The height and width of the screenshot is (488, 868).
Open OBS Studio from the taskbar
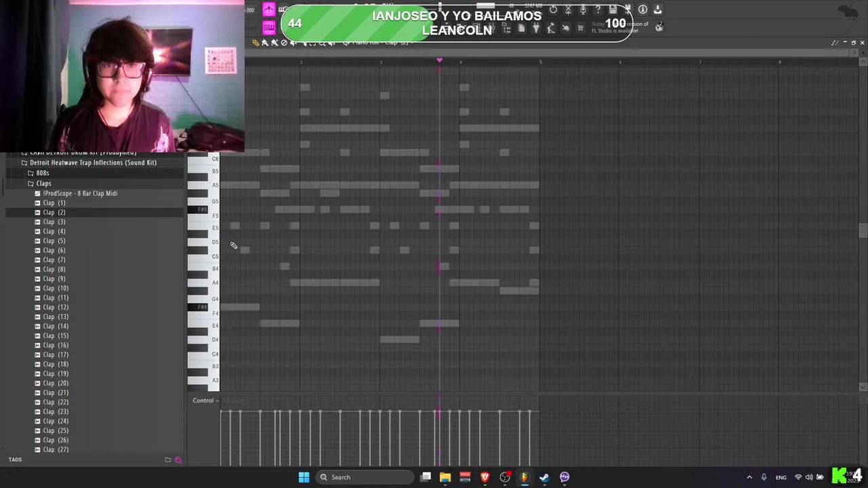(x=505, y=477)
